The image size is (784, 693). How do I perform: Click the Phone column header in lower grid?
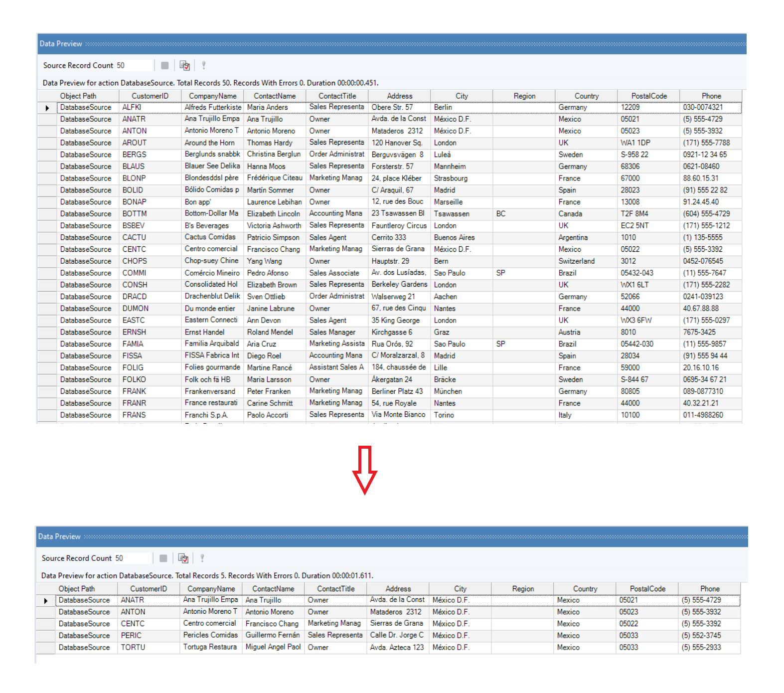coord(710,589)
